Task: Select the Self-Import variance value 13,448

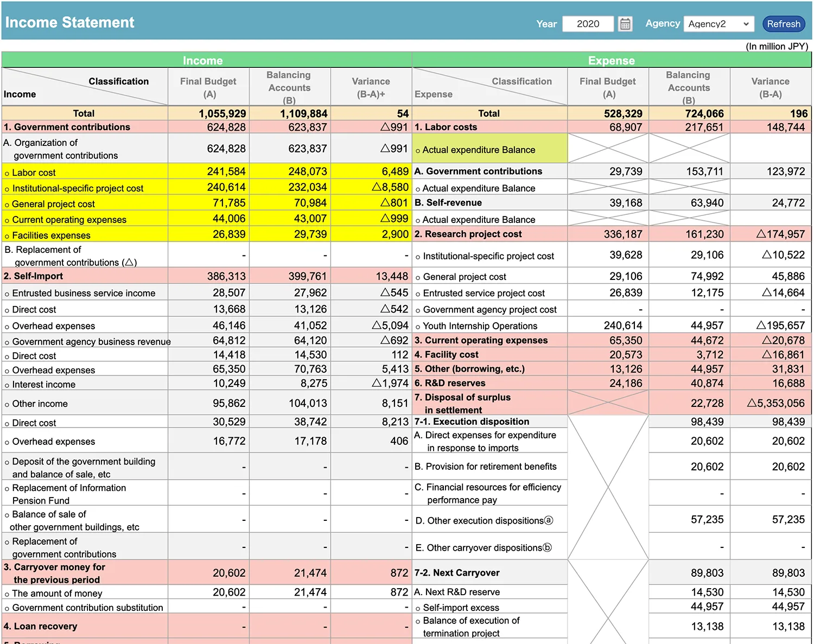Action: pos(392,276)
